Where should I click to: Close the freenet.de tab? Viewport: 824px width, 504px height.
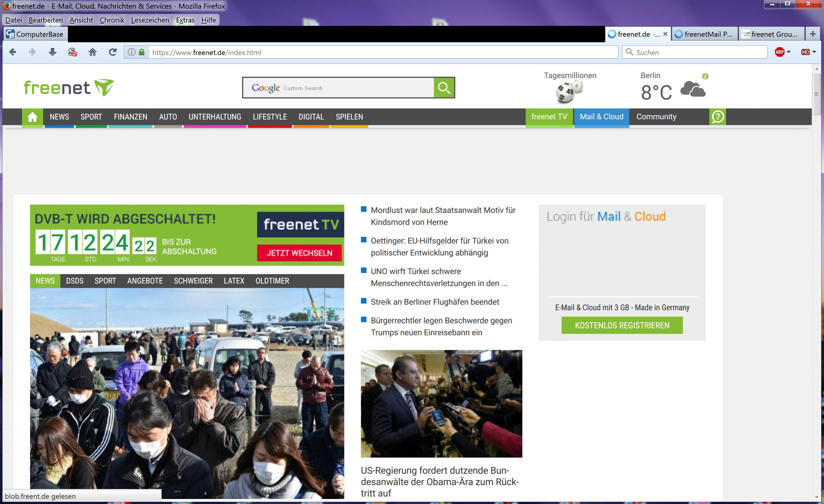(665, 34)
